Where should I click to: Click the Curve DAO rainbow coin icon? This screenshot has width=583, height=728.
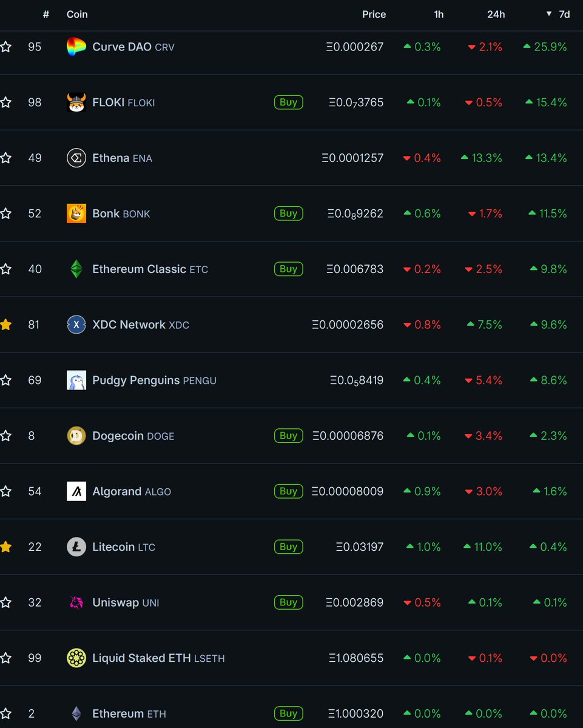tap(76, 47)
